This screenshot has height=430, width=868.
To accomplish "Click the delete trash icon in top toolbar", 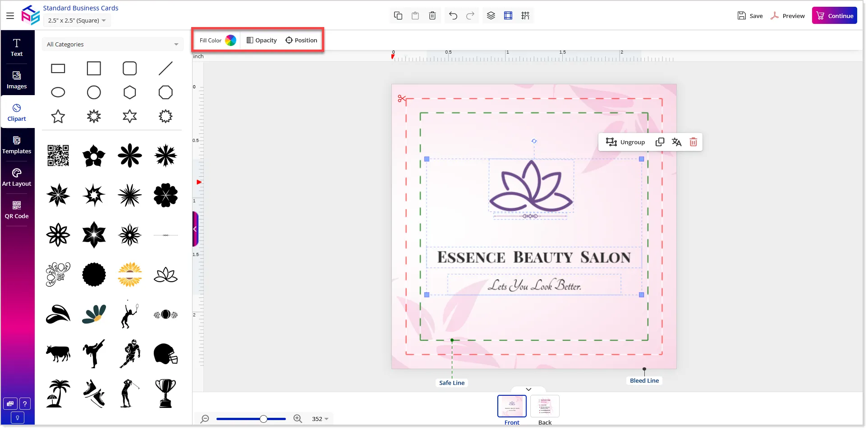I will pos(432,16).
